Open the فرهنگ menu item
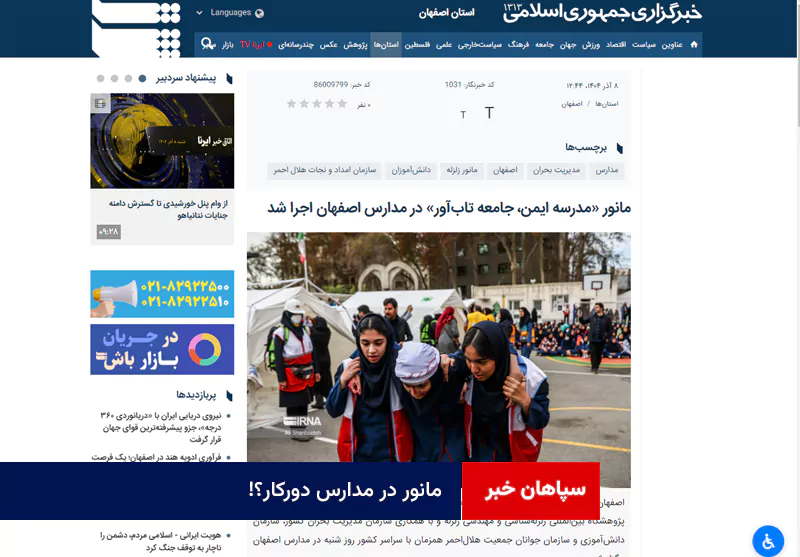 pyautogui.click(x=518, y=45)
